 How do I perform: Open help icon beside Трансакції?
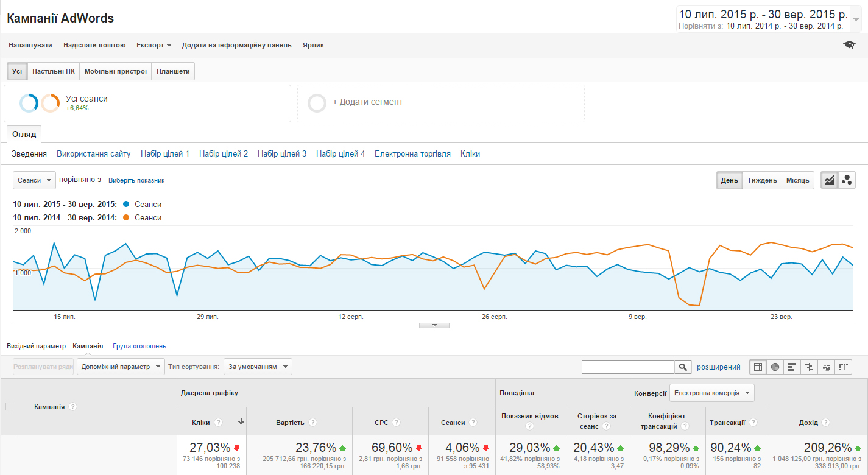(753, 422)
